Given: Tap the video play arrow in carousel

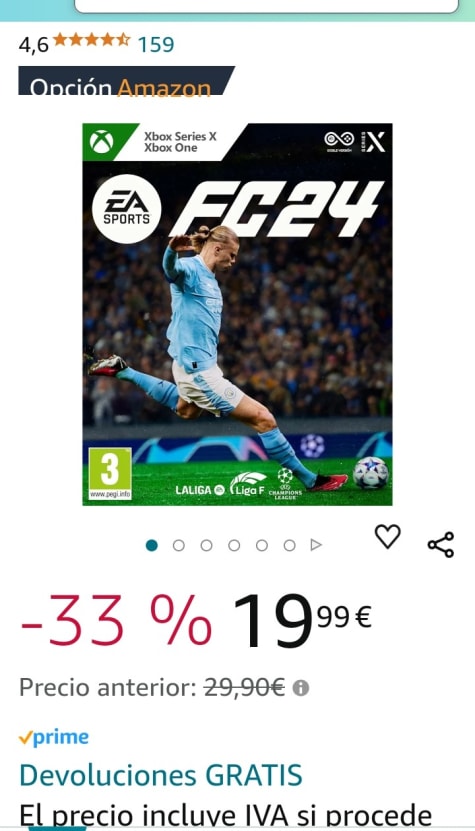Looking at the screenshot, I should (x=316, y=545).
